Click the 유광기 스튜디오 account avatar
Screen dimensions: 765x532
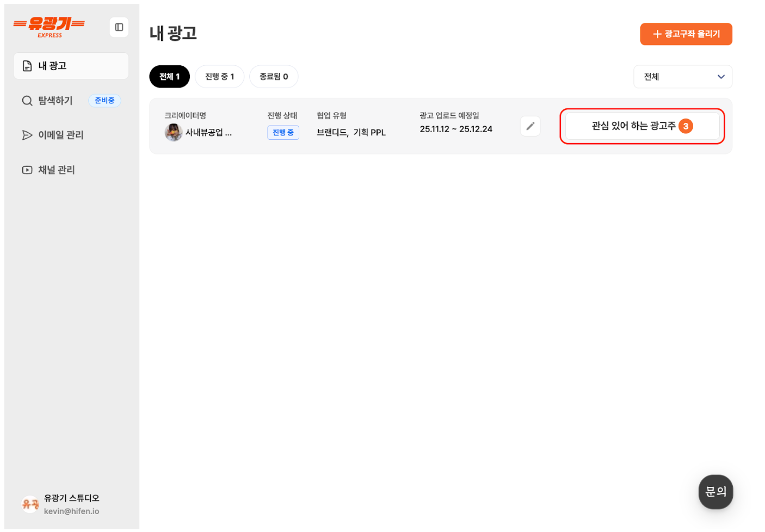pyautogui.click(x=30, y=504)
